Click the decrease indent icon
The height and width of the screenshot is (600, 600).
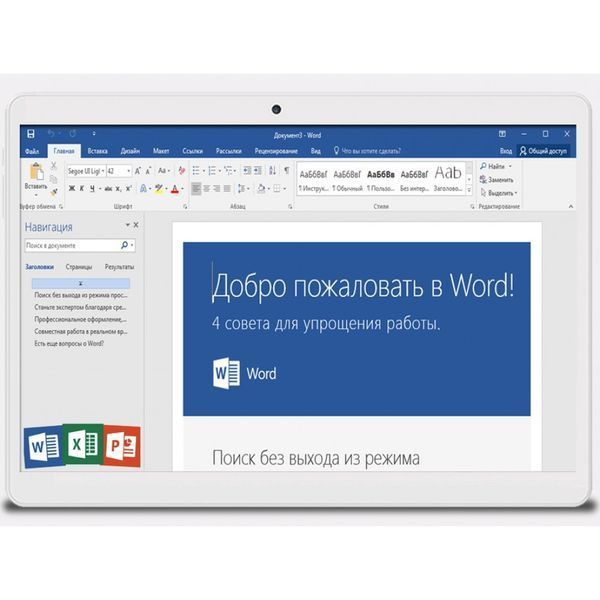tap(247, 171)
